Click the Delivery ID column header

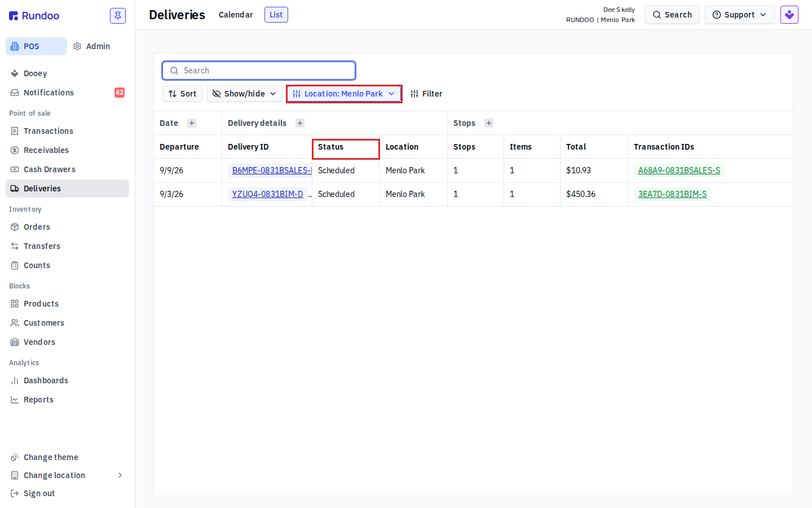(x=267, y=147)
